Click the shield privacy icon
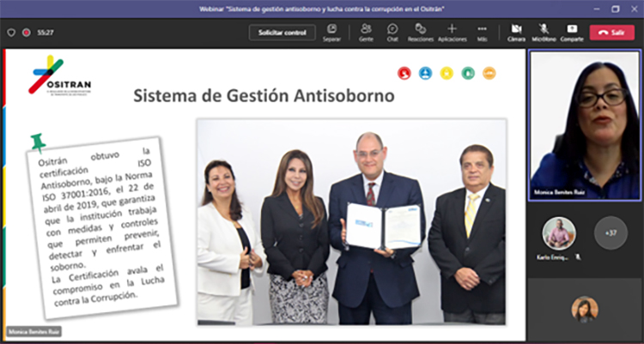 [x=11, y=33]
